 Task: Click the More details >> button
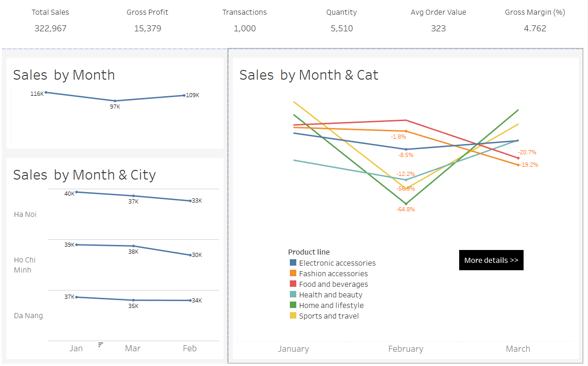tap(491, 260)
